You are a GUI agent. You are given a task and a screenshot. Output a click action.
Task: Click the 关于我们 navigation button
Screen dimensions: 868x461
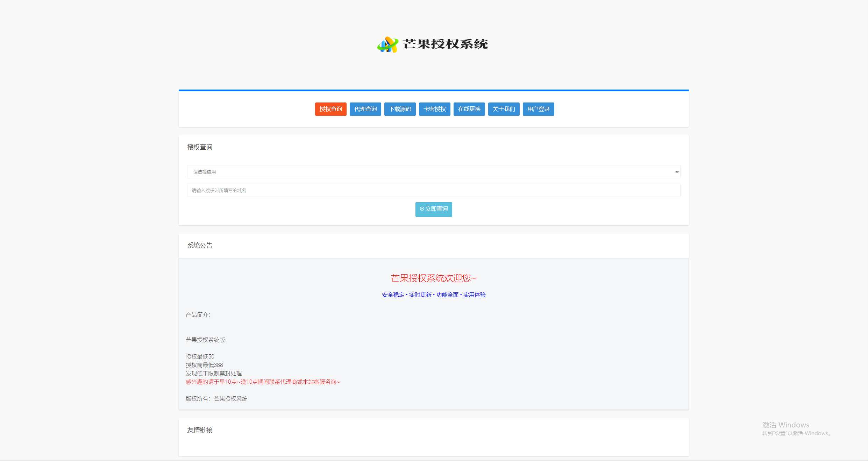click(504, 108)
